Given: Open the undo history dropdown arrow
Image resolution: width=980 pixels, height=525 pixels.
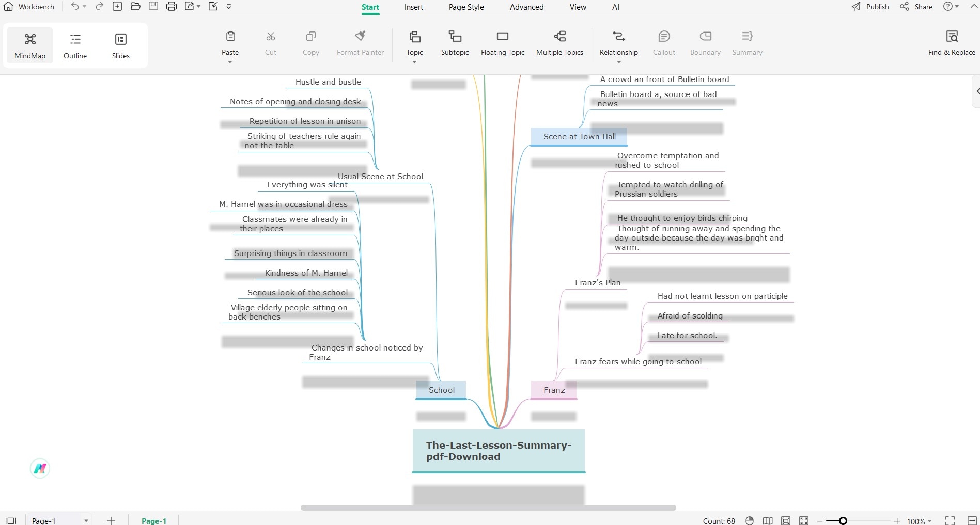Looking at the screenshot, I should (84, 7).
